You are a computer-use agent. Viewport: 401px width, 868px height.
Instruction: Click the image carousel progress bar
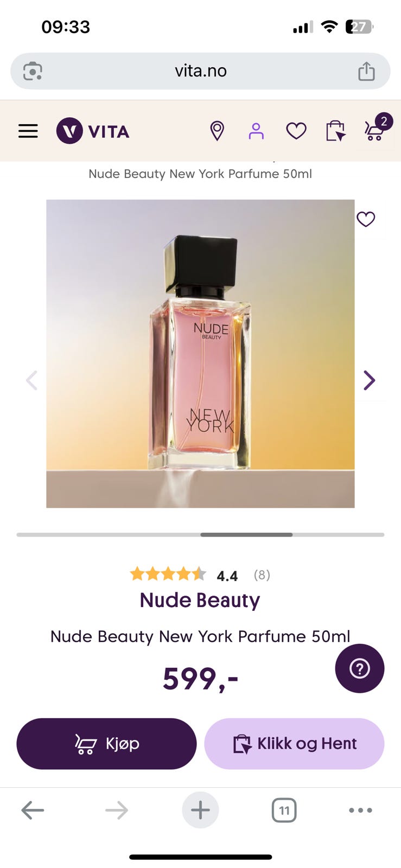[200, 535]
